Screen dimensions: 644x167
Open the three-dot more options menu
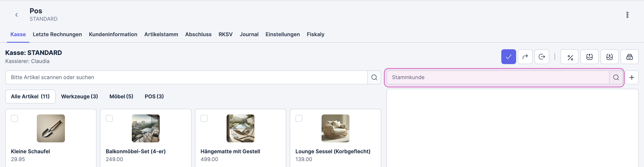click(627, 15)
